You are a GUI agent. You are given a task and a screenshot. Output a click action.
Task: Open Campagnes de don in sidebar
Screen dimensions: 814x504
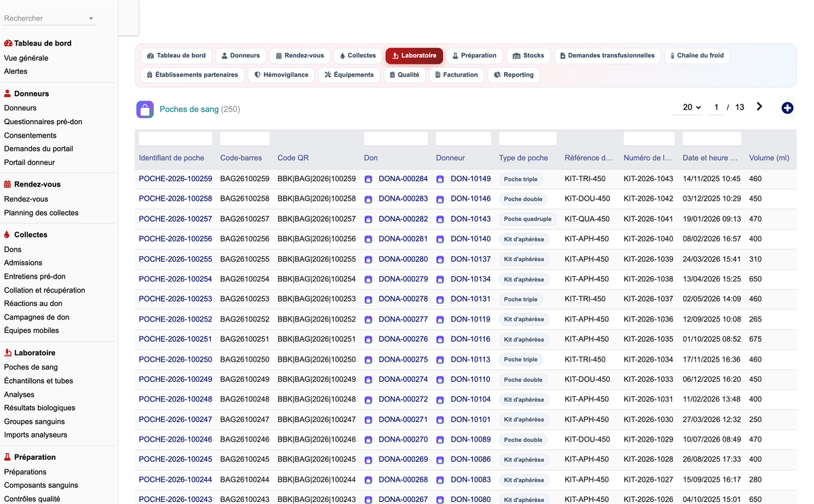tap(37, 317)
